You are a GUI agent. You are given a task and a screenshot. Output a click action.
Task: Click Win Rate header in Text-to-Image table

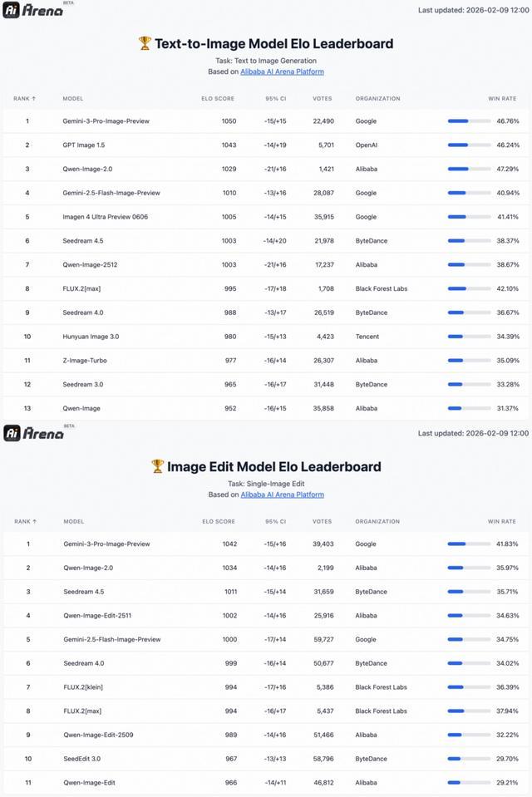click(x=501, y=99)
